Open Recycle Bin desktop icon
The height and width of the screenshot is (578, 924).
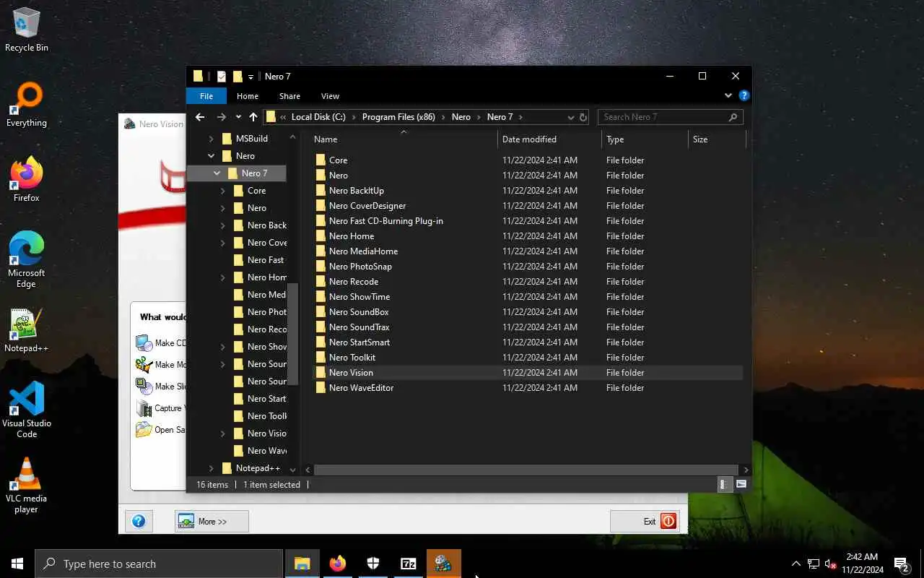(x=27, y=30)
